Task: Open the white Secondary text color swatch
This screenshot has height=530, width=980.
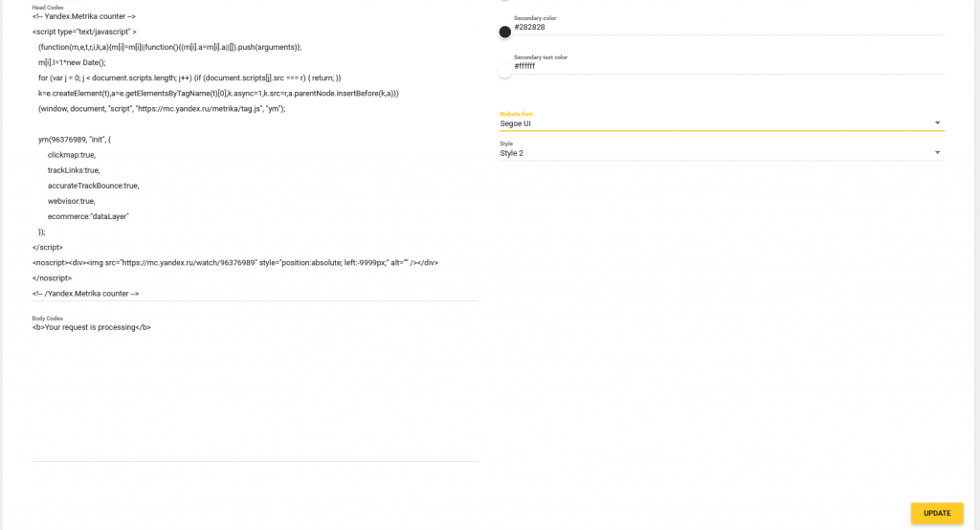Action: click(504, 71)
